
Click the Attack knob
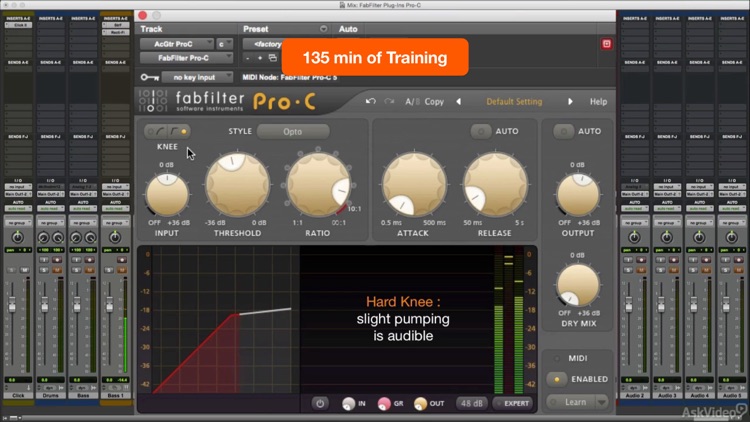(414, 185)
